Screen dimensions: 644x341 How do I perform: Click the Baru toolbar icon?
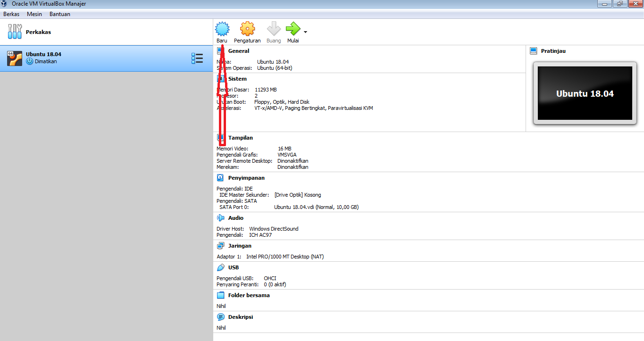(x=222, y=28)
